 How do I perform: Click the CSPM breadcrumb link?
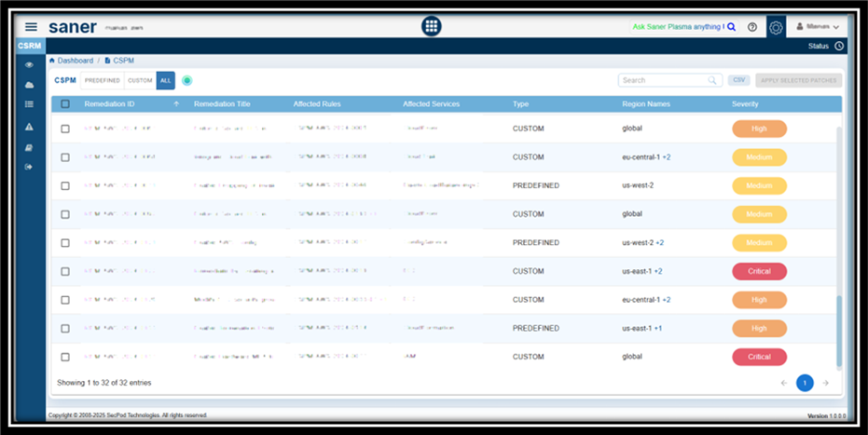coord(123,61)
